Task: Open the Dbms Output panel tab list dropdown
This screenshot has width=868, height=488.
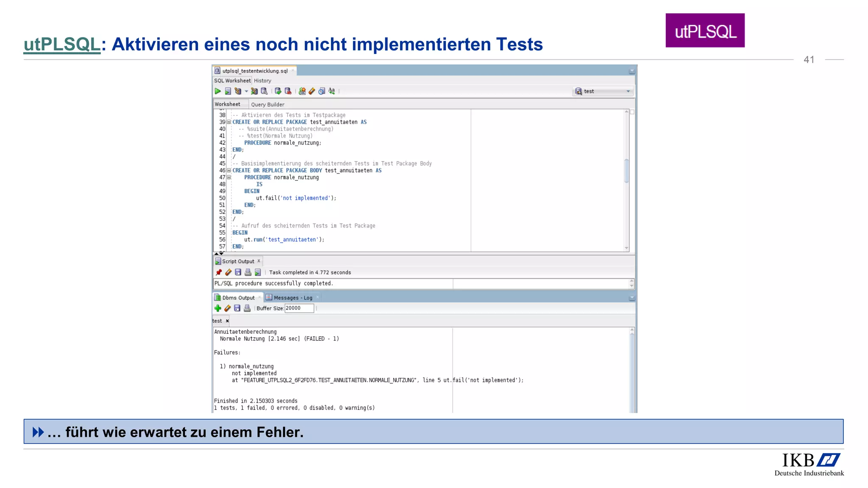Action: pyautogui.click(x=632, y=298)
